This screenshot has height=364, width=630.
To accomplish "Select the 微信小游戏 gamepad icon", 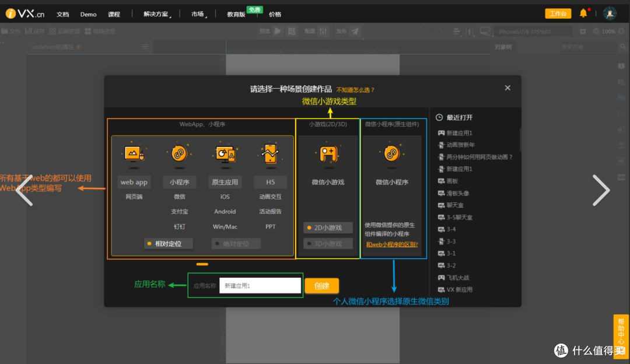I will pos(328,154).
